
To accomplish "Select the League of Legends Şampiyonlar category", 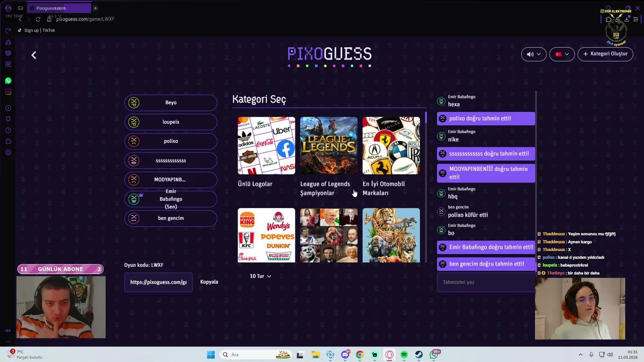I will pyautogui.click(x=329, y=157).
